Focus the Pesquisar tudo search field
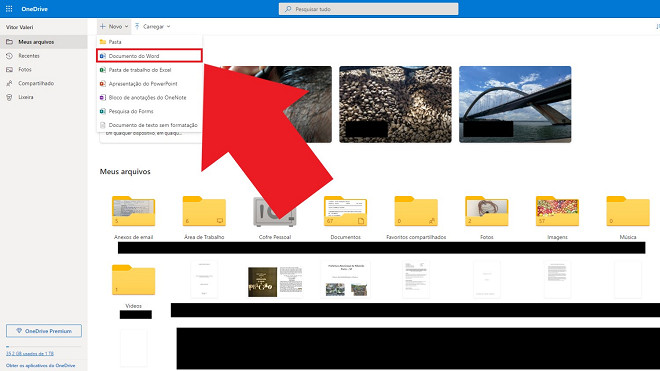Viewport: 660px width, 371px height. [368, 9]
